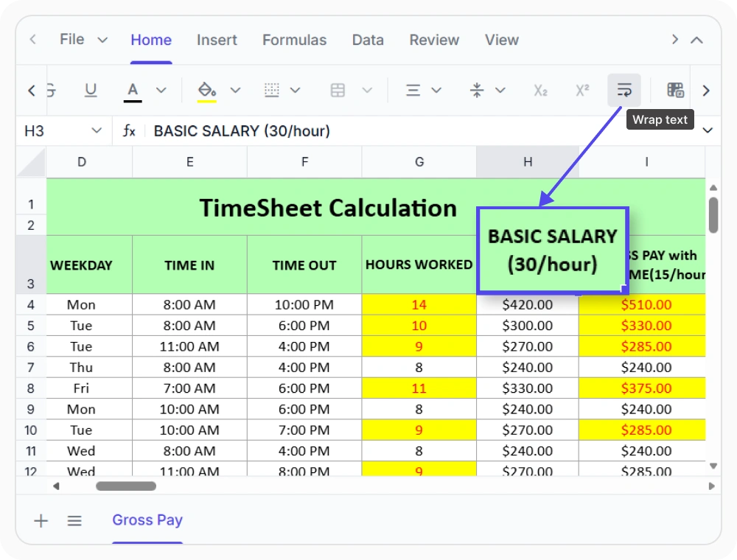The image size is (737, 560).
Task: Switch to the Home tab
Action: click(151, 40)
